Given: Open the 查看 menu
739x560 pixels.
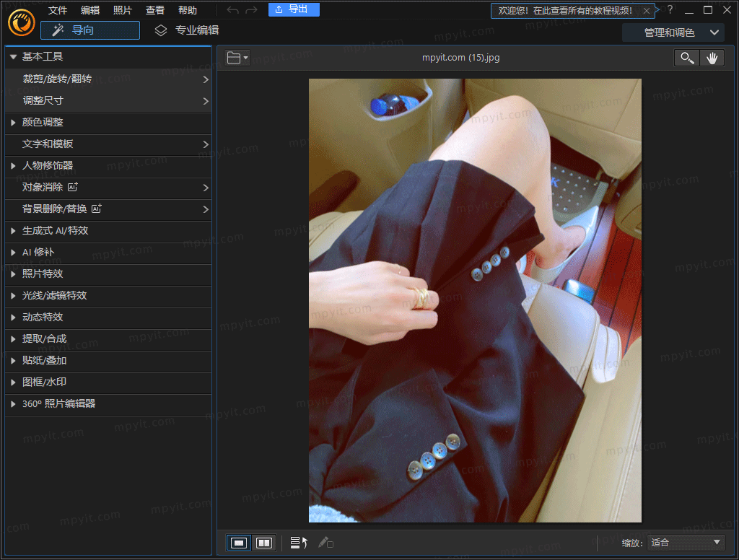Looking at the screenshot, I should tap(155, 10).
